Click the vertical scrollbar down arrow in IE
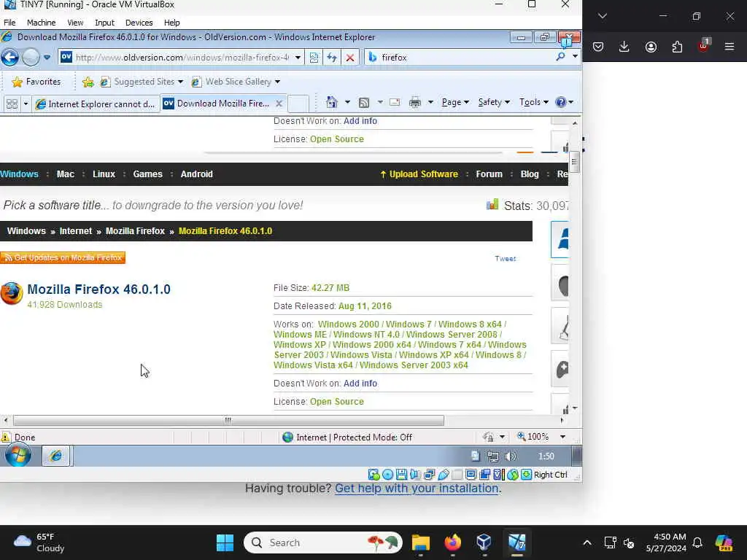This screenshot has height=560, width=747. pos(575,408)
